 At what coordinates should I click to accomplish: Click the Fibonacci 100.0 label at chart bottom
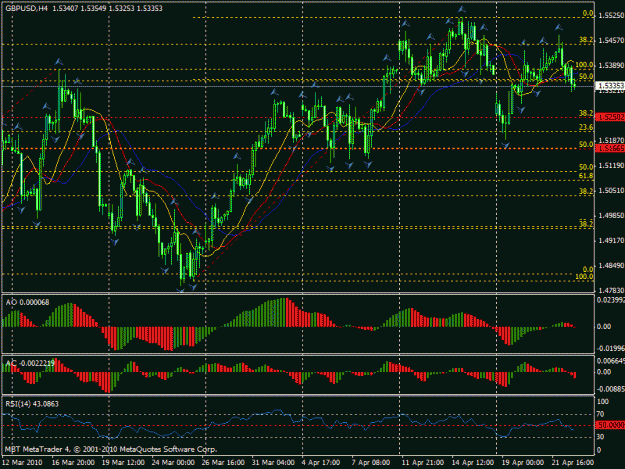(585, 277)
